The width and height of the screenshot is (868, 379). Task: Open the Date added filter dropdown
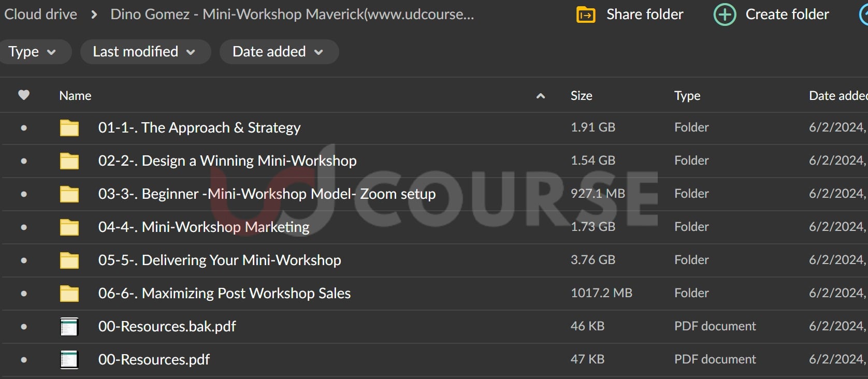278,52
